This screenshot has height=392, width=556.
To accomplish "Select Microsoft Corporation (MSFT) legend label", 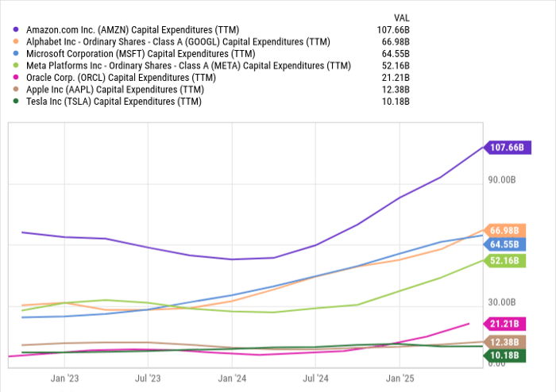I will [141, 54].
